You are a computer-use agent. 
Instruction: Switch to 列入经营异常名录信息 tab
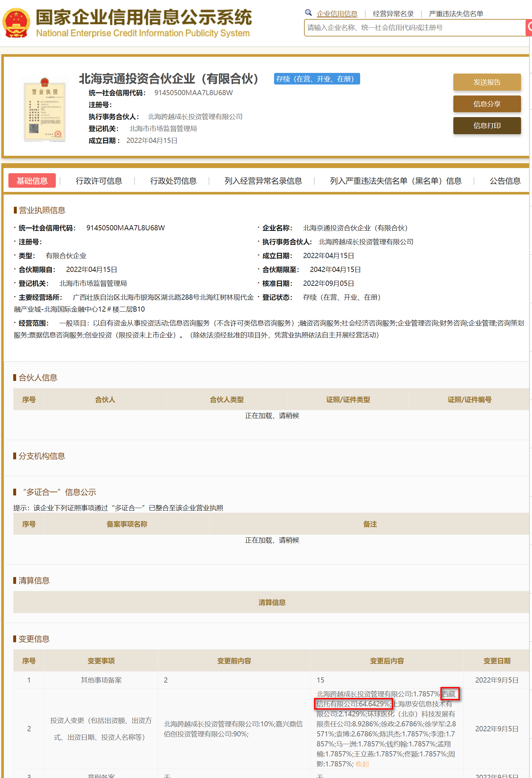[263, 181]
